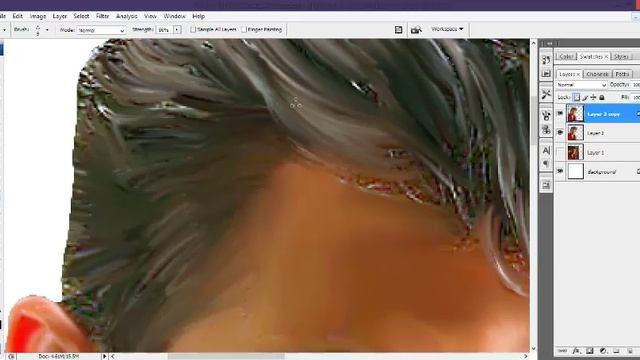Screen dimensions: 640x360
Task: Select the Background layer name
Action: tap(602, 172)
